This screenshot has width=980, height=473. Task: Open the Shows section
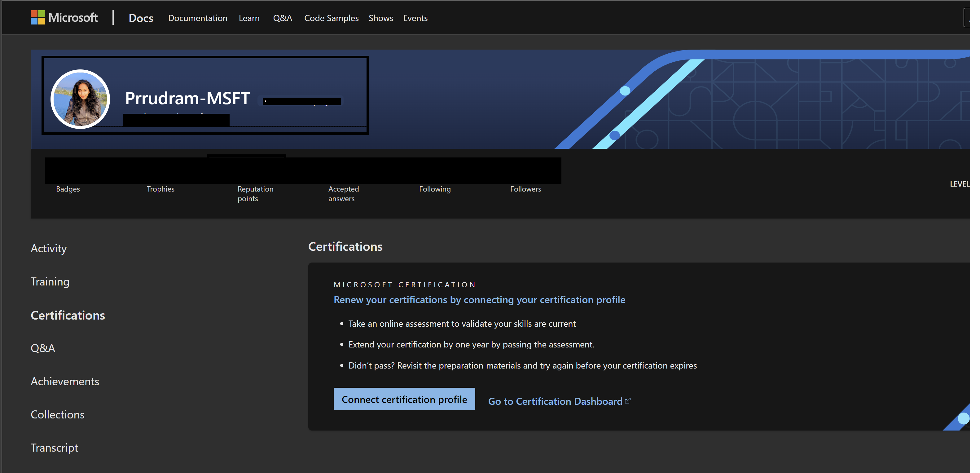380,18
